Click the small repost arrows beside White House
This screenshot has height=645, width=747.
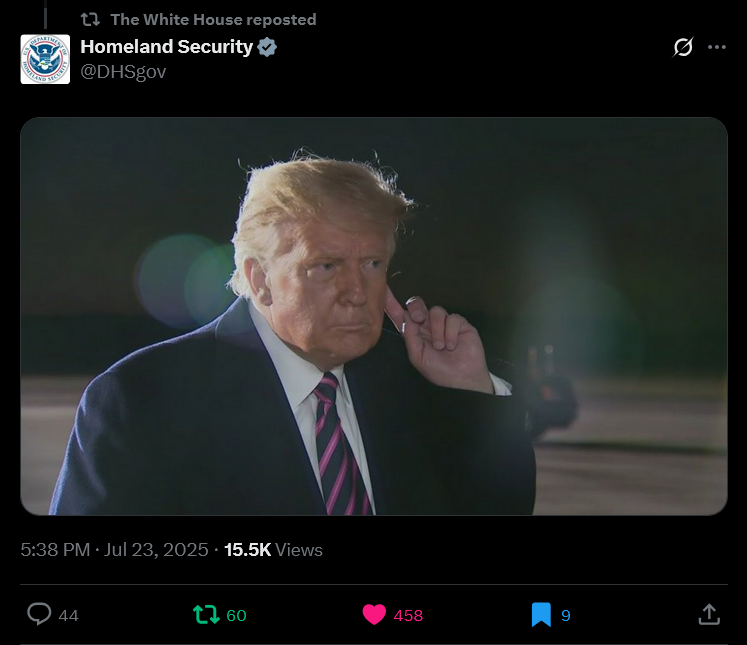click(x=90, y=20)
